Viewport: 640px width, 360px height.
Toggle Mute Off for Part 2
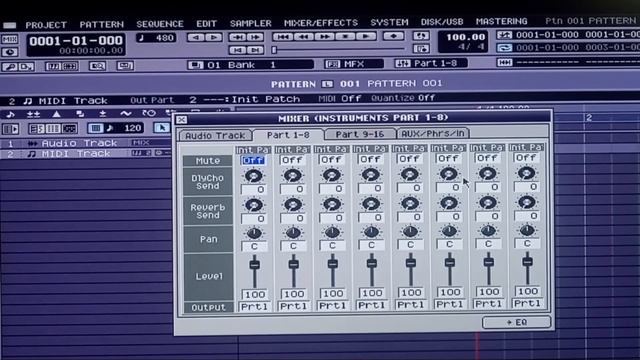pyautogui.click(x=292, y=160)
